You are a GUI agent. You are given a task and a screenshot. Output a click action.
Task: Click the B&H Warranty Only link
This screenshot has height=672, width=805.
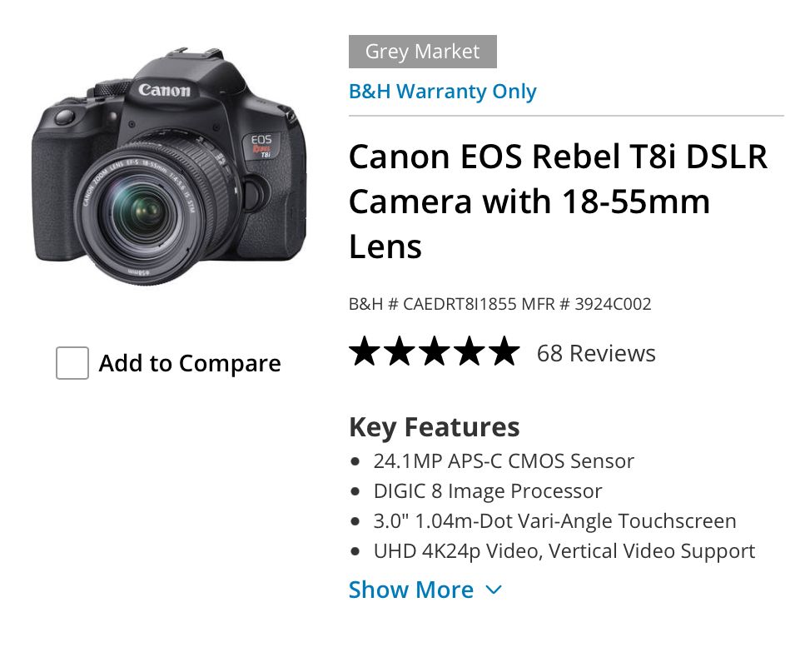click(442, 92)
